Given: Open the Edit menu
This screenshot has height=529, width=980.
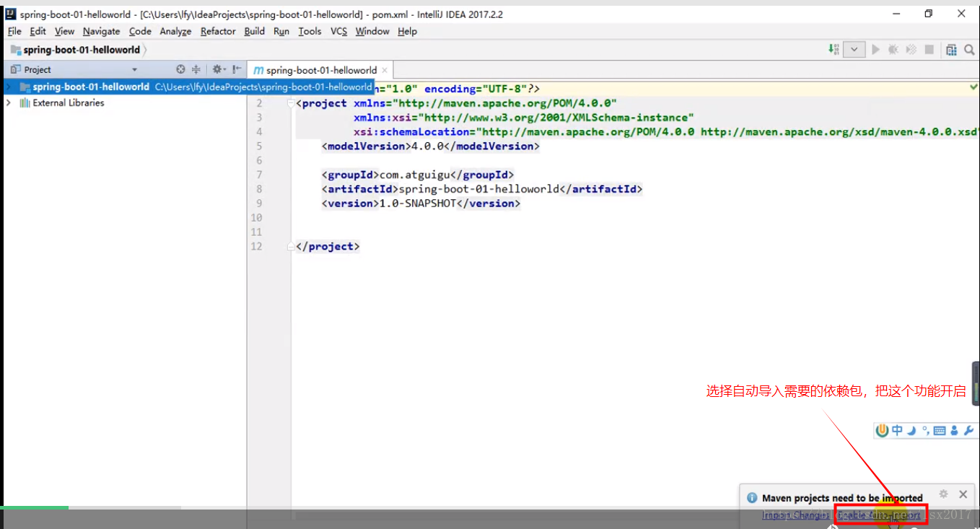Looking at the screenshot, I should point(38,31).
